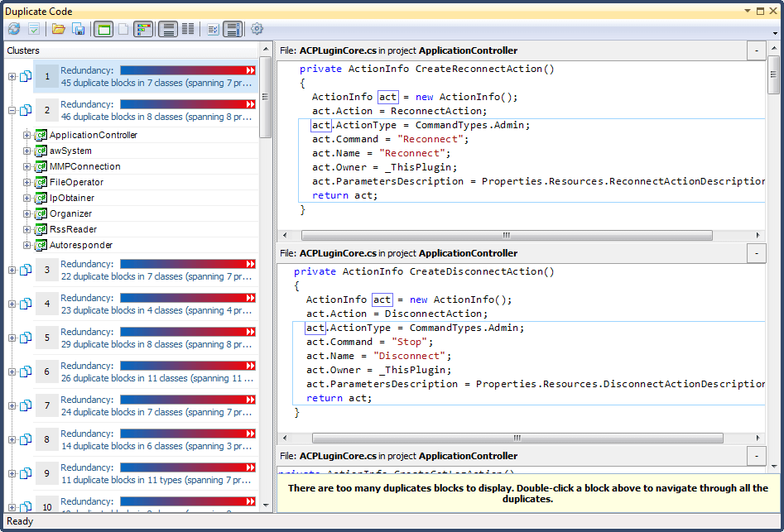Open the settings gear icon

[257, 29]
